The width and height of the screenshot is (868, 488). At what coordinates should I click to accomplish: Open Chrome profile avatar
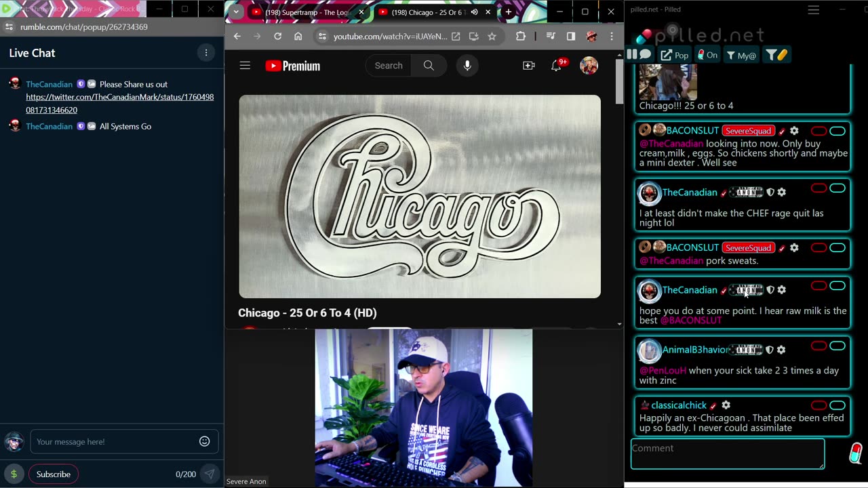[591, 37]
